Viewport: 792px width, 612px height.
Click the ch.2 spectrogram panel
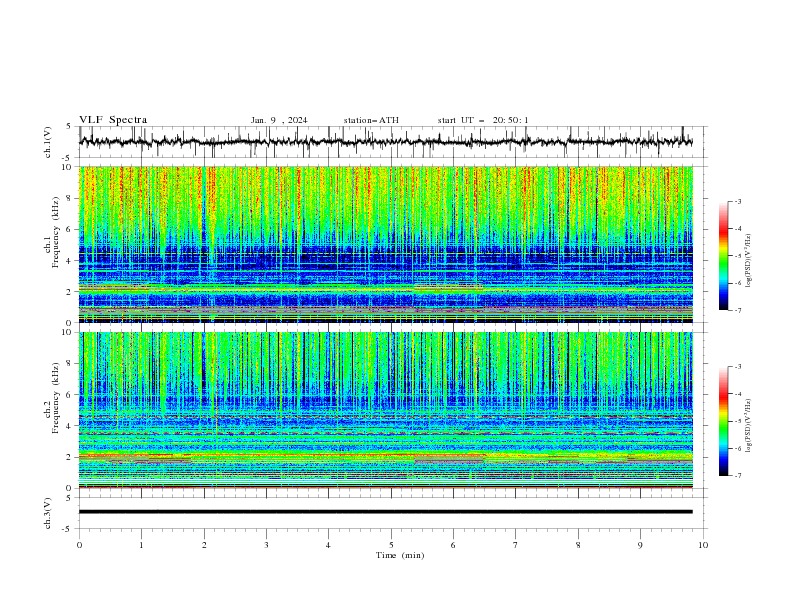point(385,410)
